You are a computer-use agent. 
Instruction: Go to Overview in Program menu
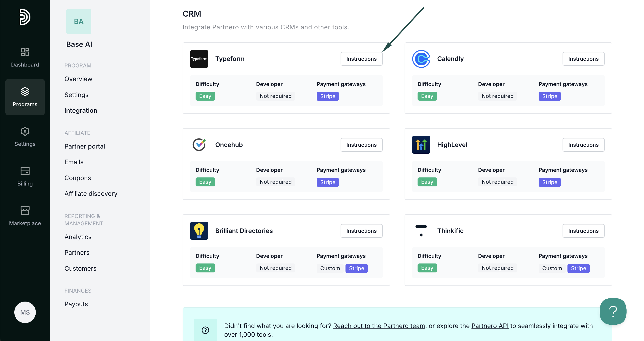[78, 79]
